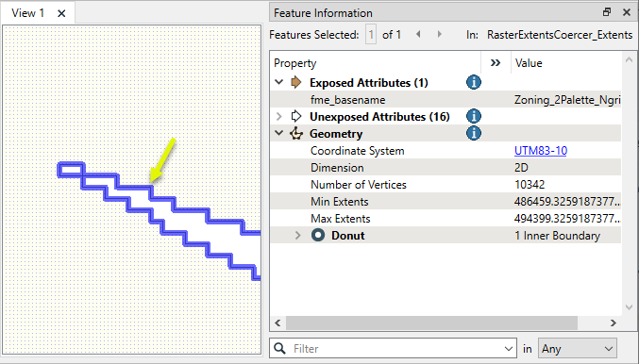
Task: Select the View 1 tab
Action: pos(27,13)
